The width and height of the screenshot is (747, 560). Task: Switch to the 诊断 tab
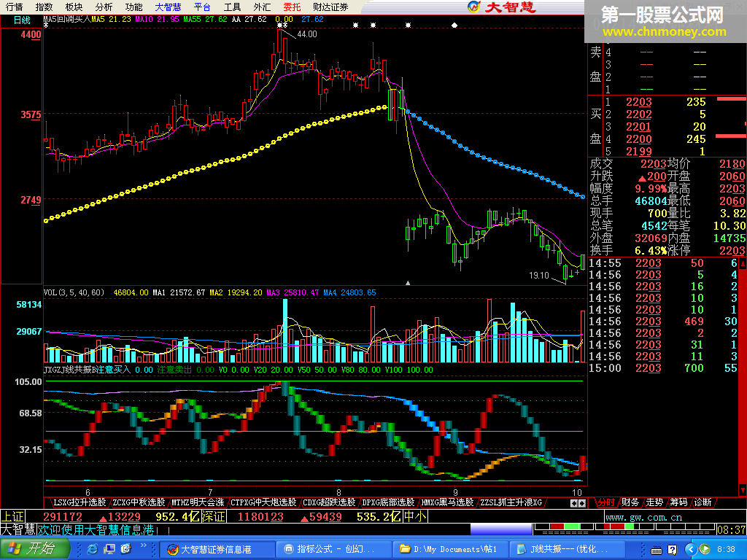(703, 502)
